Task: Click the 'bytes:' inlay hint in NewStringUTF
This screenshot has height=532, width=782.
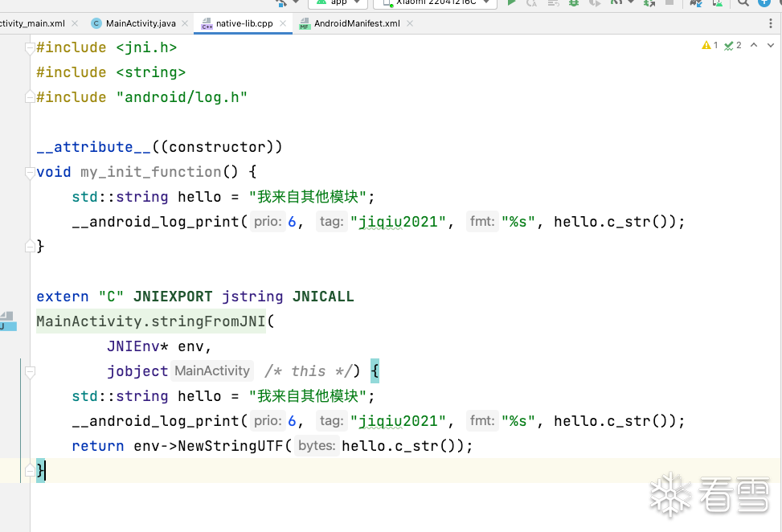Action: click(x=317, y=446)
